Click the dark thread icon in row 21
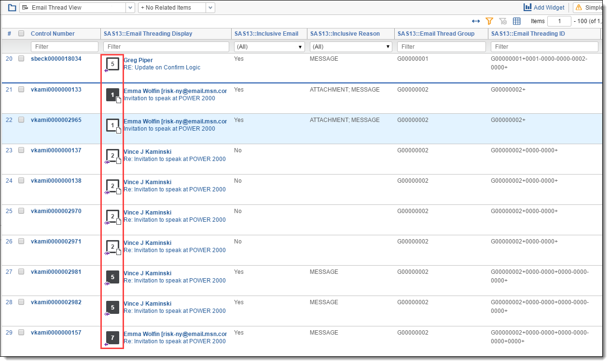610x364 pixels. 112,95
